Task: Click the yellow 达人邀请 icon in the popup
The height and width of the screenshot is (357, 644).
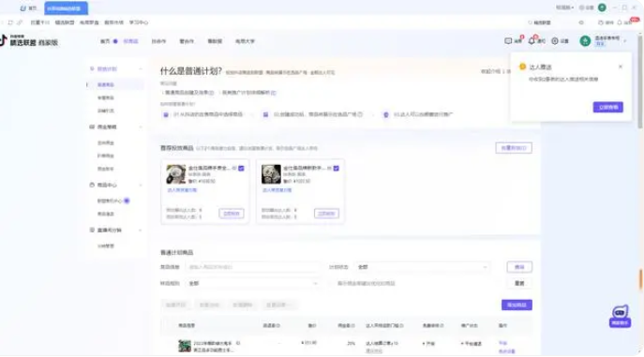Action: tap(522, 67)
